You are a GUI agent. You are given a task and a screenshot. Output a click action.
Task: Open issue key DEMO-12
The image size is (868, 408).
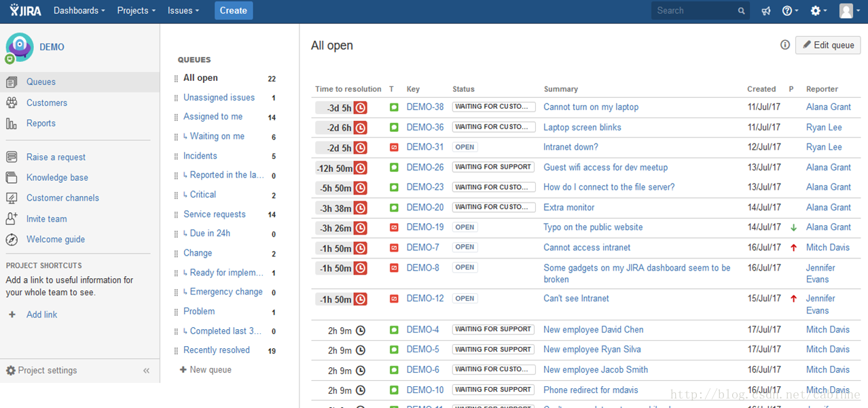(x=425, y=299)
